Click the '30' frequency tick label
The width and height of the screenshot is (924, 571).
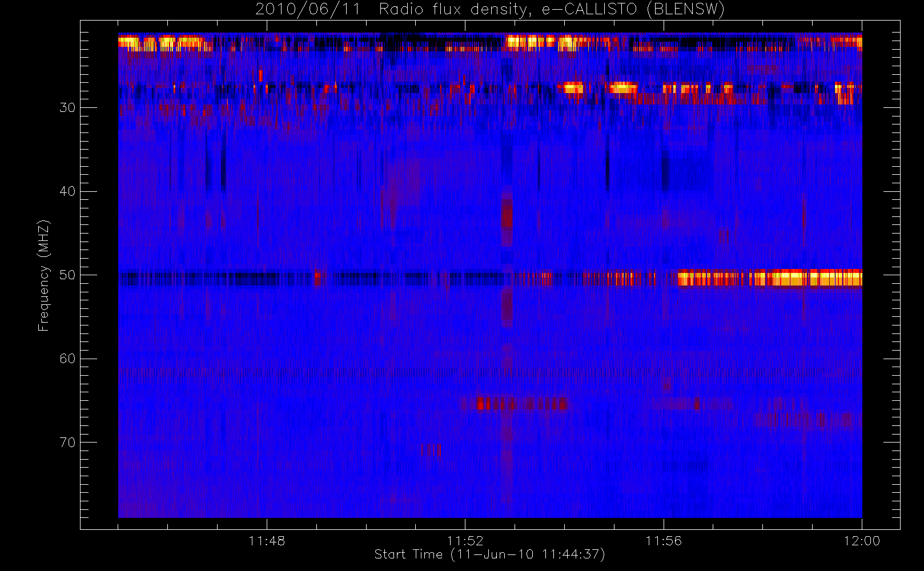point(67,108)
